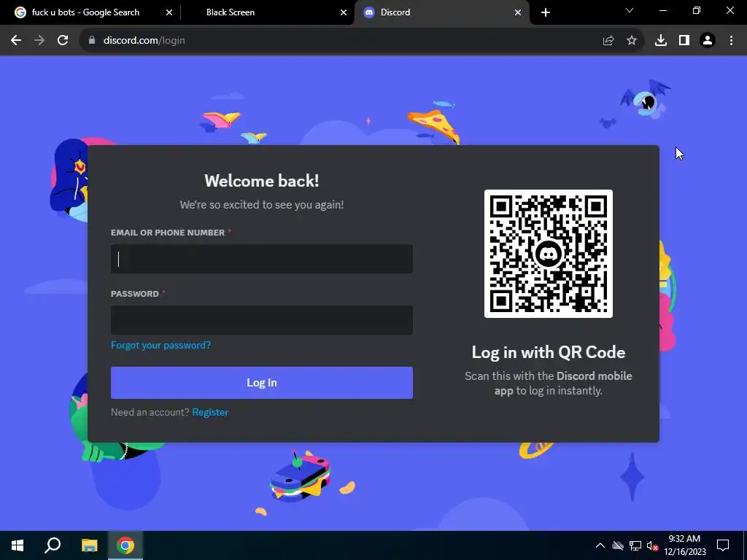Click Chrome icon in taskbar
The width and height of the screenshot is (747, 560).
pos(125,545)
